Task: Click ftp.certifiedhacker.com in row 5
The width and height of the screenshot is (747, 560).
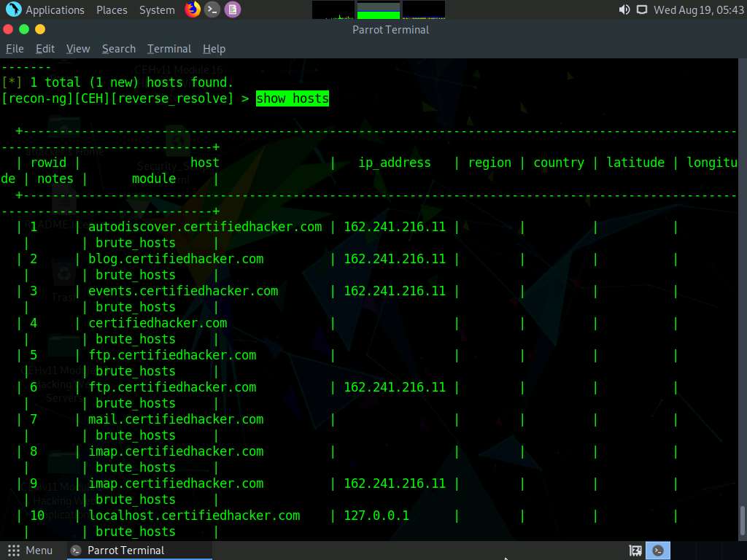Action: point(172,355)
